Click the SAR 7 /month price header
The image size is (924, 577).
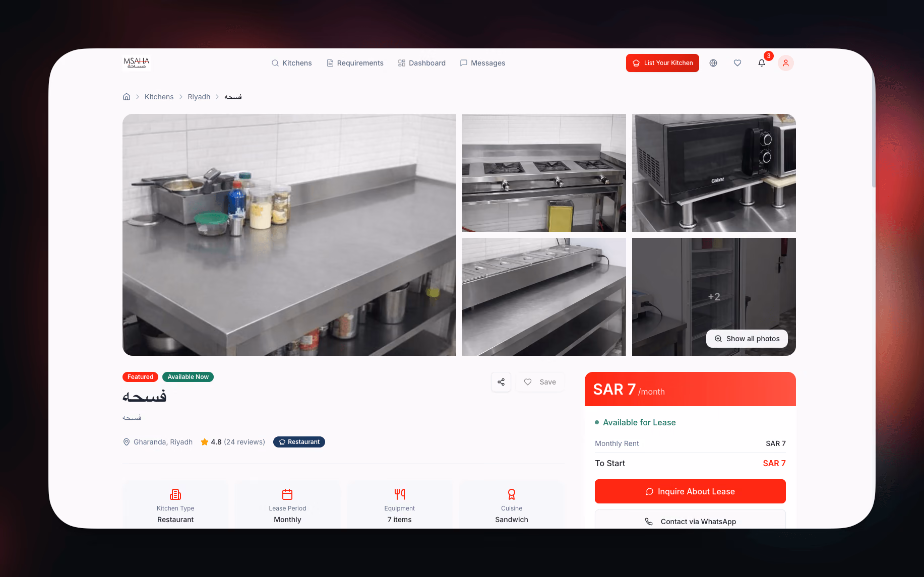[690, 389]
